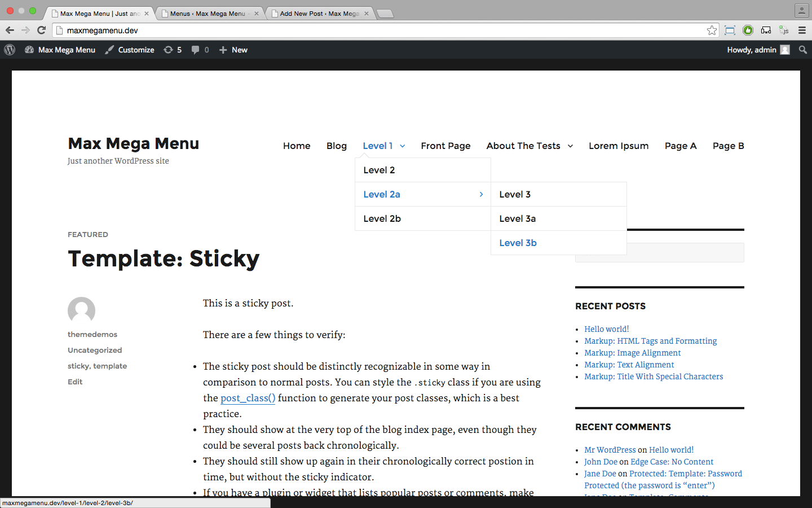Click Edit link under post meta
This screenshot has width=812, height=508.
click(75, 382)
